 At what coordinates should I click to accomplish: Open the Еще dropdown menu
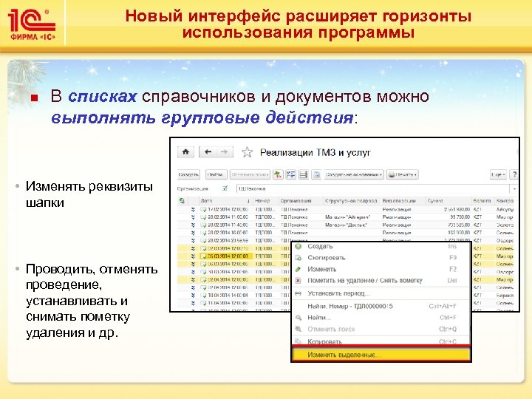[x=499, y=174]
